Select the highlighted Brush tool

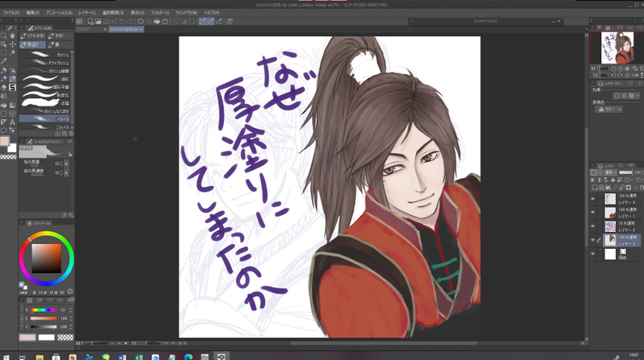[12, 79]
